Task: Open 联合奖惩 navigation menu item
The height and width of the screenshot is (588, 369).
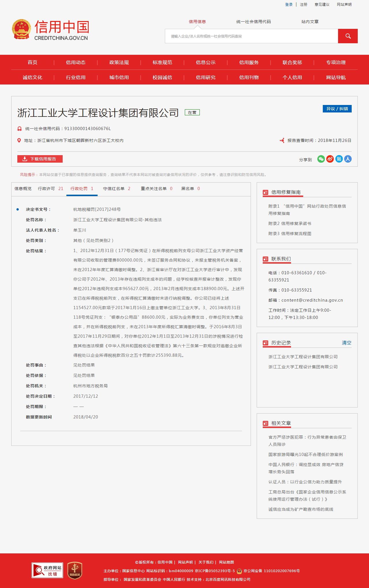Action: 292,62
